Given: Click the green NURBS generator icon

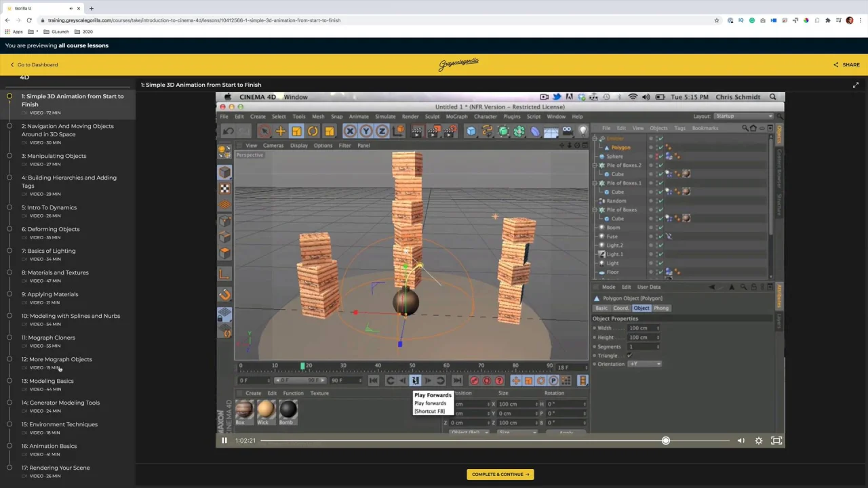Looking at the screenshot, I should [x=503, y=131].
